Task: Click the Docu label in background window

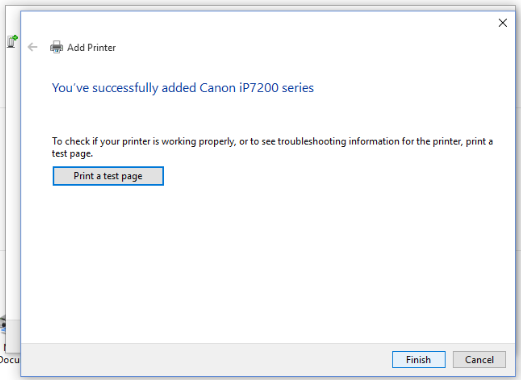Action: 10,360
